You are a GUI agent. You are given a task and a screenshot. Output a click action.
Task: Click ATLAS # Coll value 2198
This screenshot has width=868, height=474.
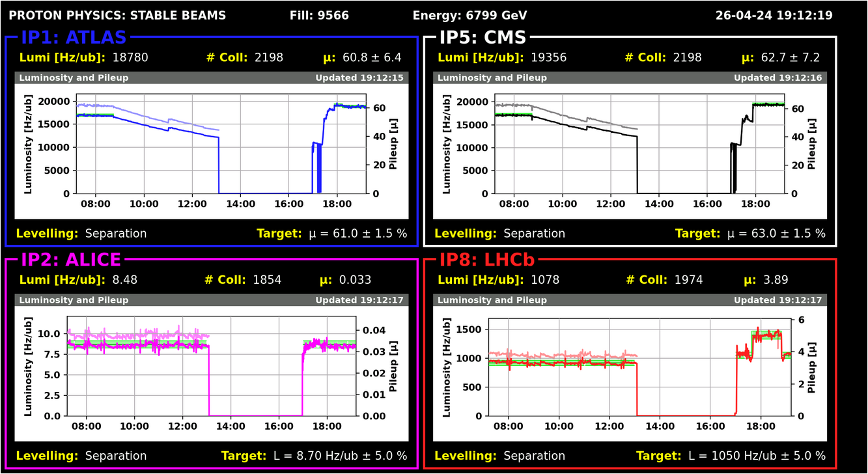(269, 57)
